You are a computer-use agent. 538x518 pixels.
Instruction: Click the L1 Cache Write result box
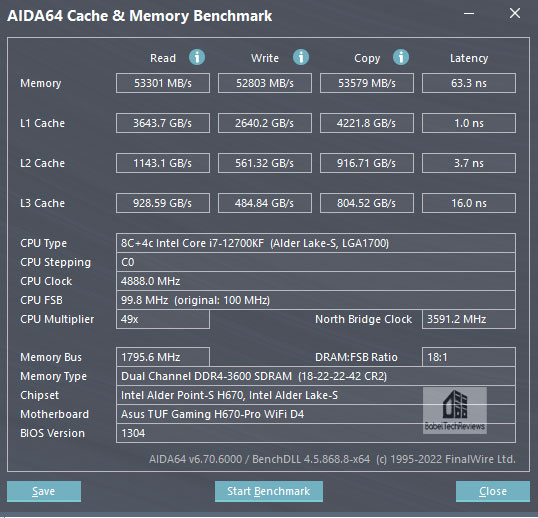pos(265,123)
